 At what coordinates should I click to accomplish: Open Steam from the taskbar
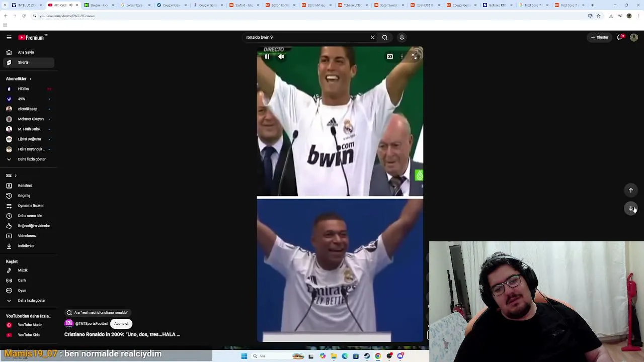click(x=367, y=356)
